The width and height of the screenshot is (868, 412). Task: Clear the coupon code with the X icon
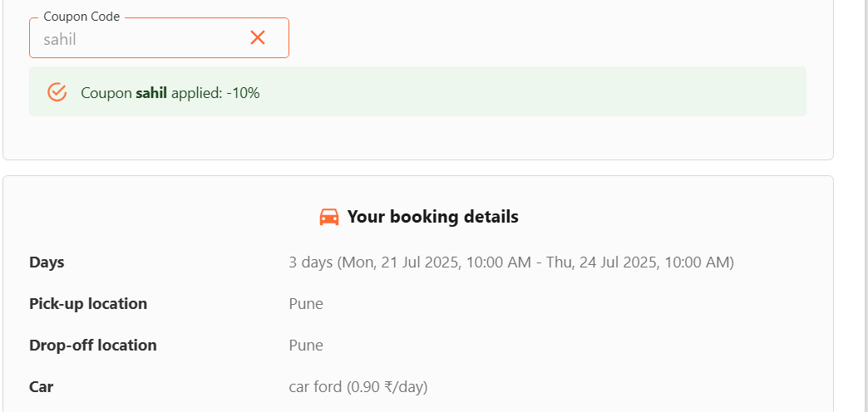[258, 38]
